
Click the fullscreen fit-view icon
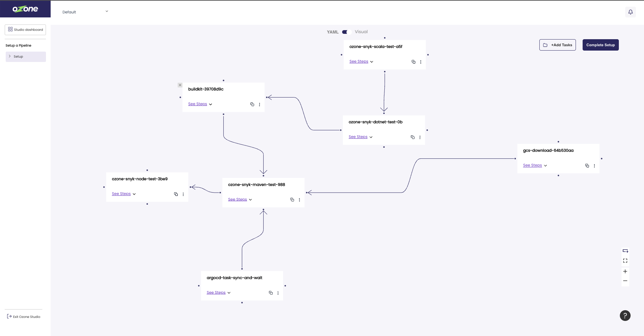[x=625, y=261]
